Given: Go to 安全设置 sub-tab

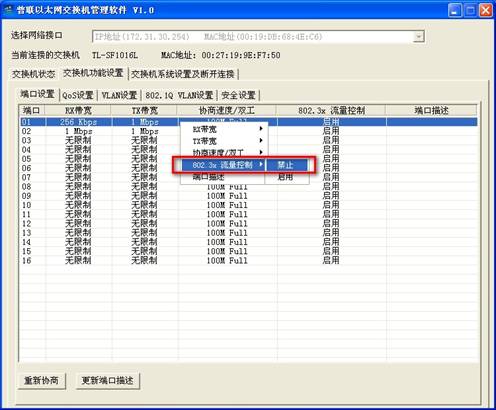Looking at the screenshot, I should (238, 95).
